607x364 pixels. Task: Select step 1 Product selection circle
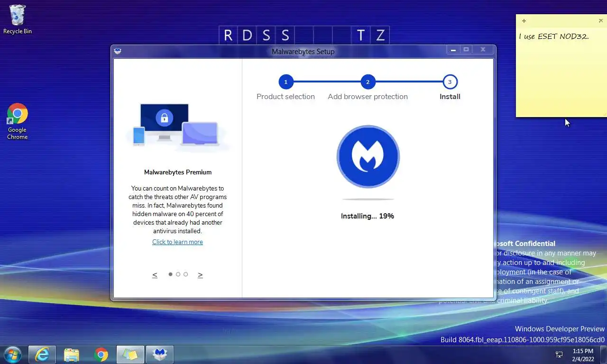pyautogui.click(x=285, y=82)
